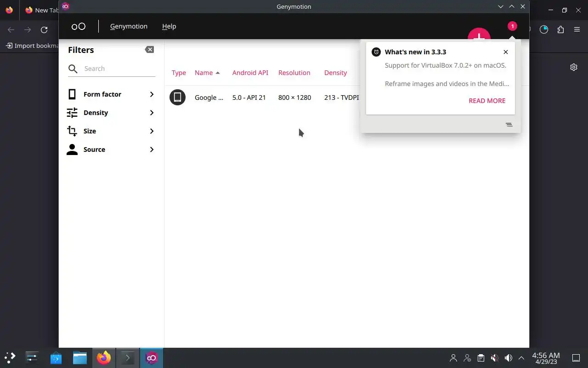
Task: Open Firefox extensions puzzle icon
Action: pyautogui.click(x=560, y=30)
